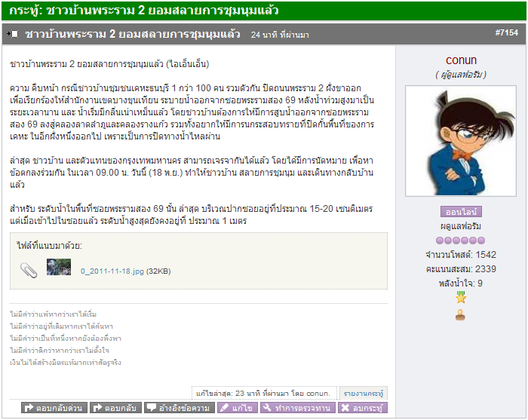
Task: Click the ลบกระทู้ delete thread button
Action: (x=363, y=408)
